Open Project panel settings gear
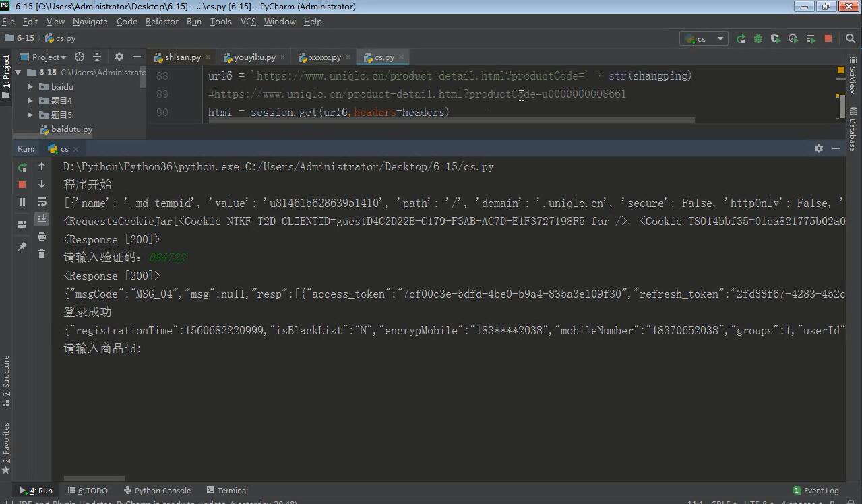The width and height of the screenshot is (862, 504). coord(119,57)
